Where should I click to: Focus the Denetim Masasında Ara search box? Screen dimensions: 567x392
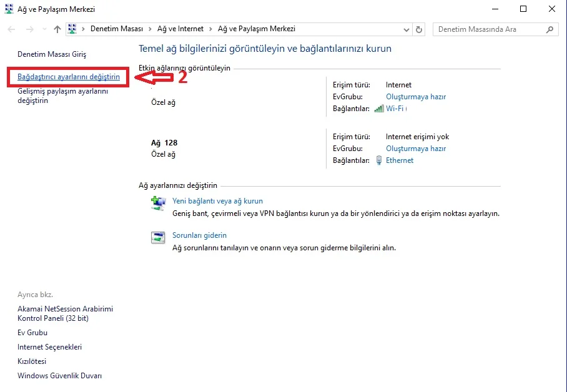point(487,29)
